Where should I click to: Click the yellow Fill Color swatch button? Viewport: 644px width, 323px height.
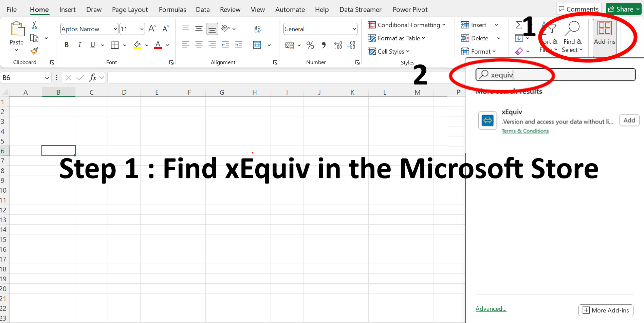point(137,45)
